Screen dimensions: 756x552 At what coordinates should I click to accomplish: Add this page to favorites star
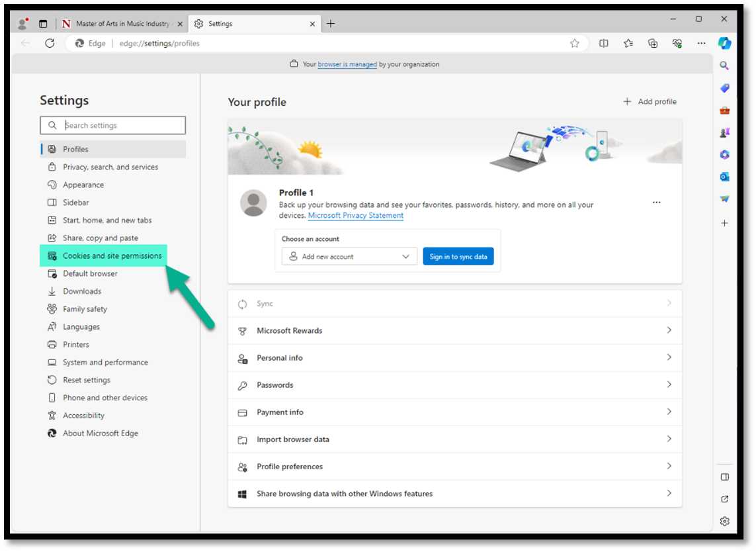tap(575, 44)
